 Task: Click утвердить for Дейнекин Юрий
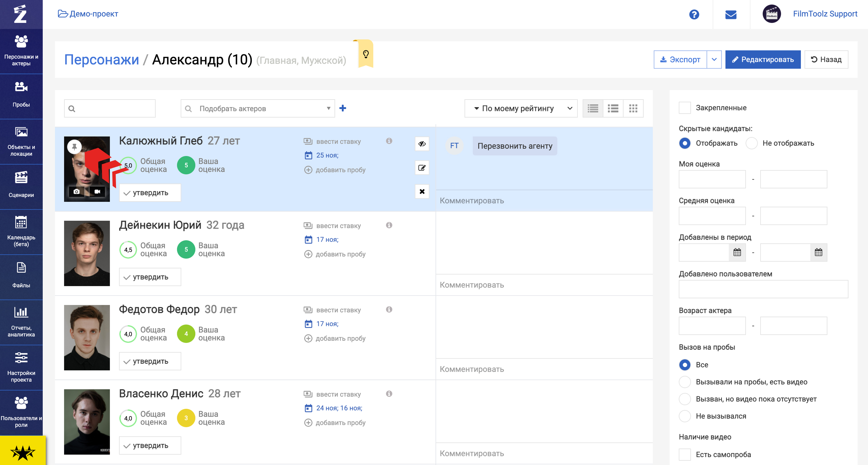click(x=150, y=277)
